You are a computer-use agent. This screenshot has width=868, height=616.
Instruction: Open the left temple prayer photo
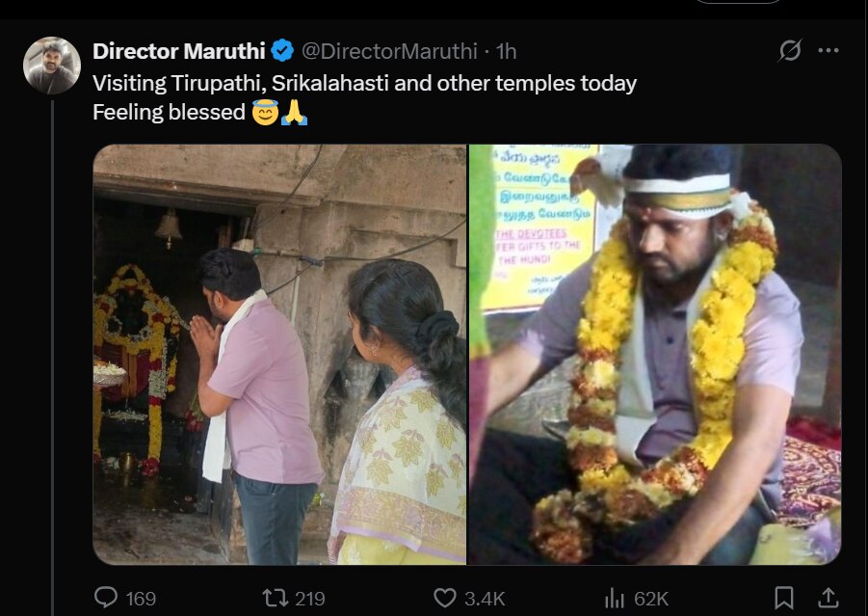[x=279, y=354]
